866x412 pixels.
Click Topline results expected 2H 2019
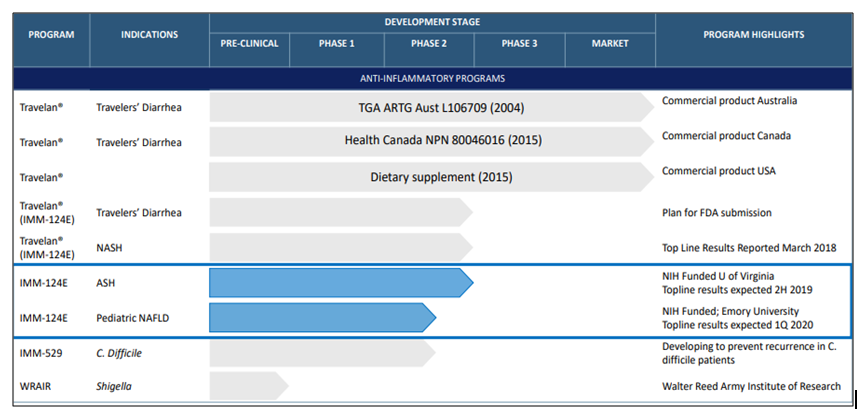click(x=737, y=289)
